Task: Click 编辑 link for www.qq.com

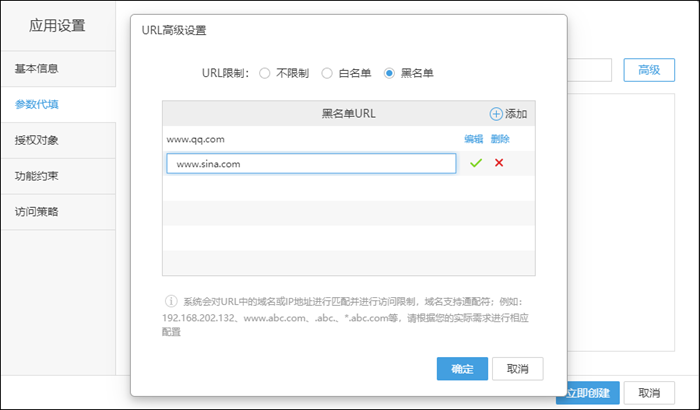Action: pos(473,139)
